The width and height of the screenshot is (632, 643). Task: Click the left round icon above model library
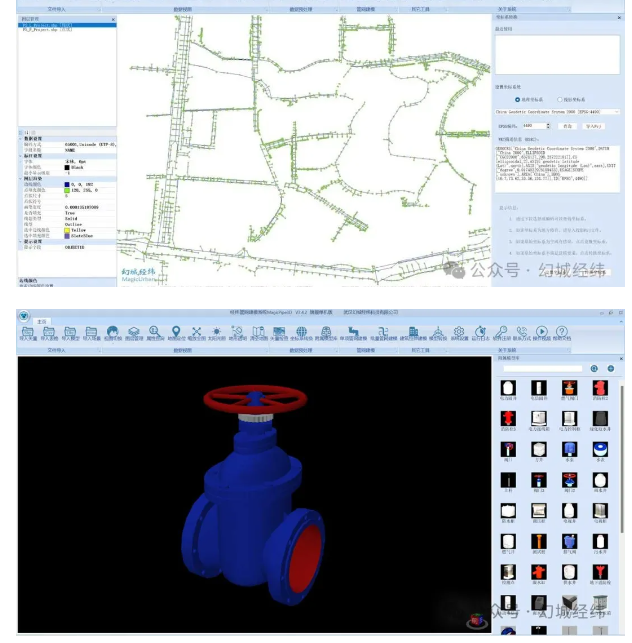click(x=594, y=369)
